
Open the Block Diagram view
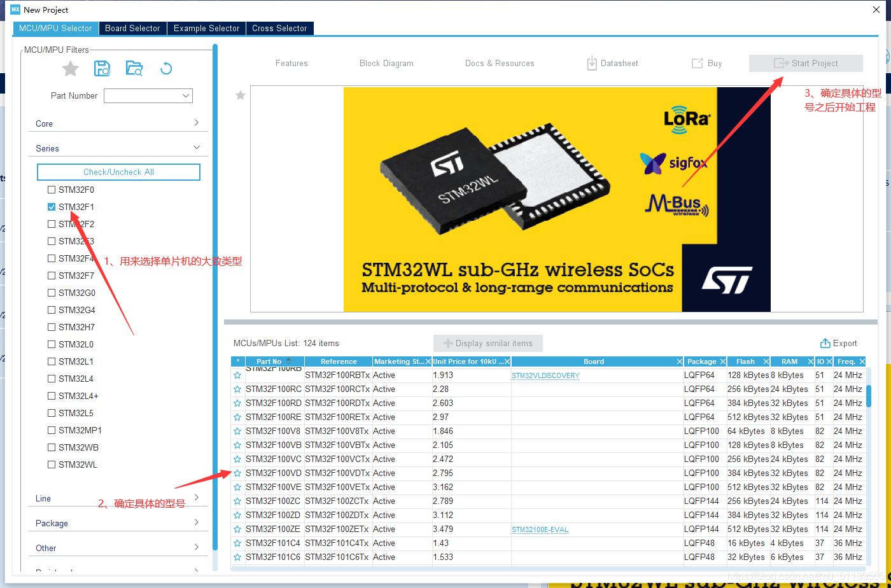386,63
